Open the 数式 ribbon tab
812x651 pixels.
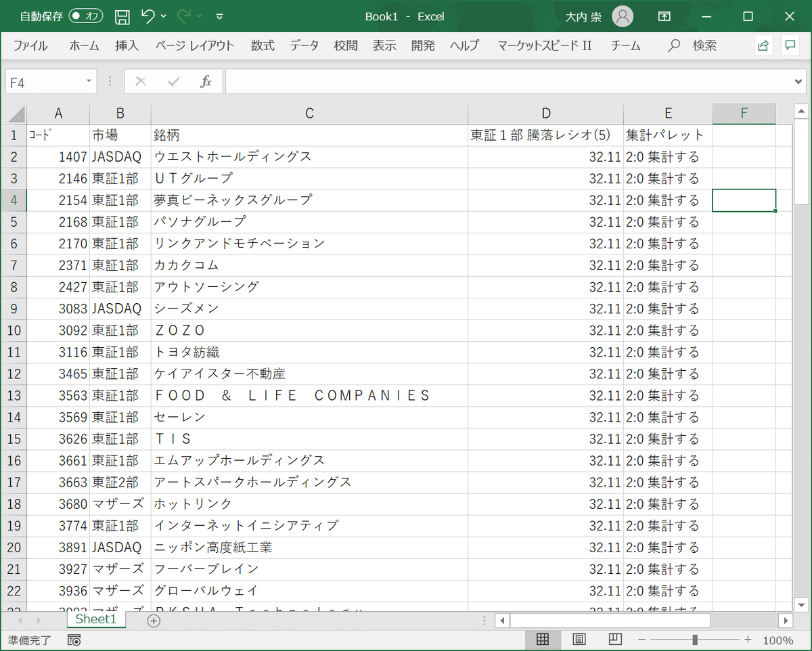tap(263, 45)
